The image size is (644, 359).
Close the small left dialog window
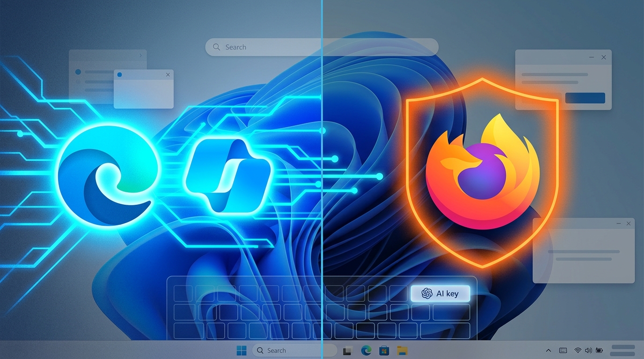point(168,75)
